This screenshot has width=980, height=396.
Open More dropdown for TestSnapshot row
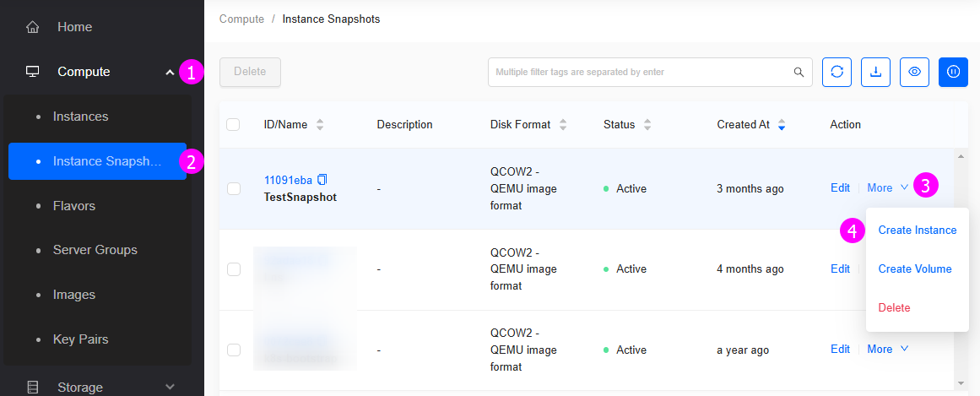(887, 187)
